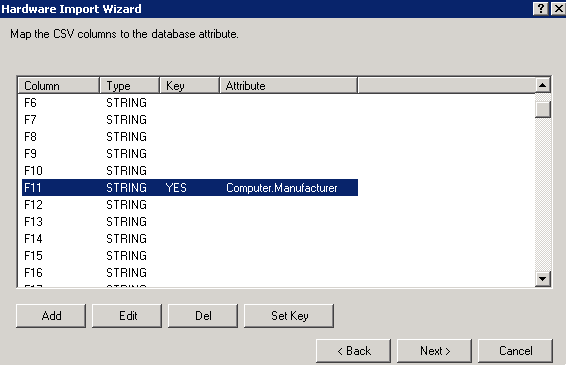The image size is (566, 365).
Task: Click the Type column header
Action: (130, 86)
